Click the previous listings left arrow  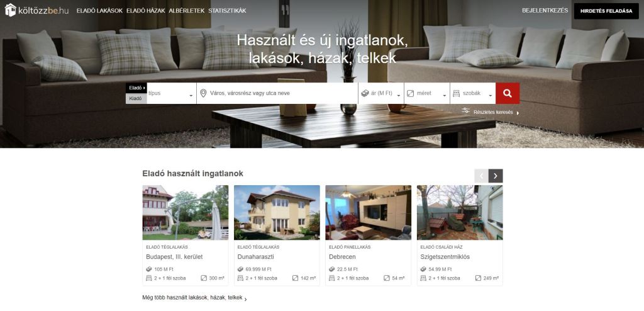click(x=481, y=176)
